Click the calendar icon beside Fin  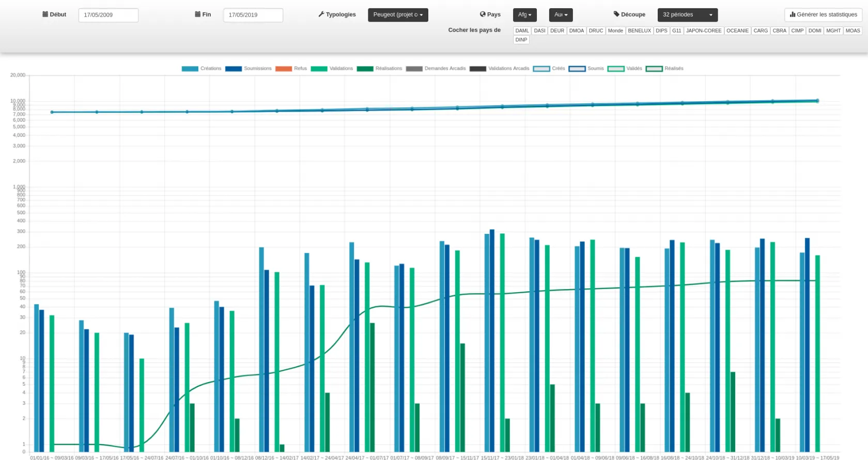tap(198, 14)
